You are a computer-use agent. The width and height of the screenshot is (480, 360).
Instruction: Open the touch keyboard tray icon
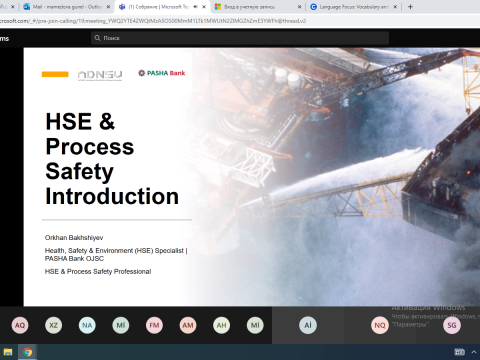(x=459, y=352)
